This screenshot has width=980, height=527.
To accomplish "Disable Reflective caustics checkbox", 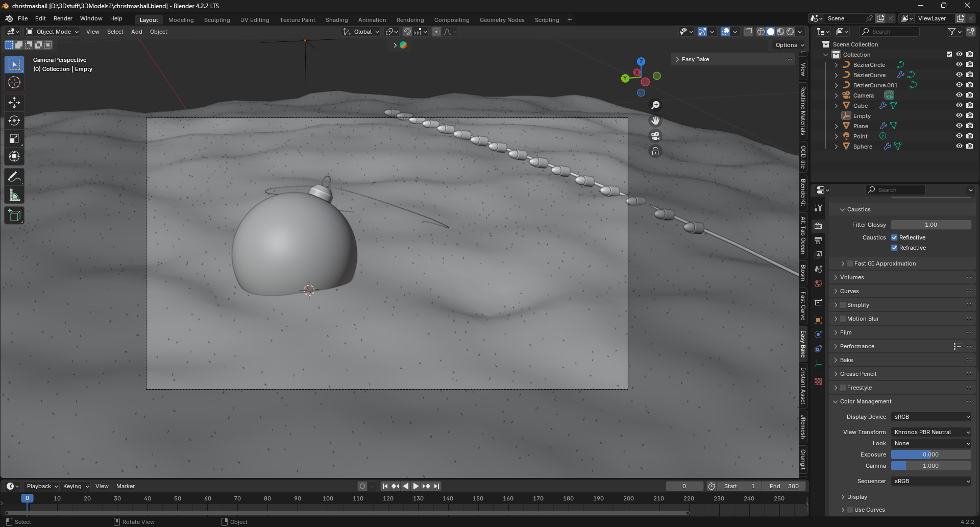I will pyautogui.click(x=894, y=237).
